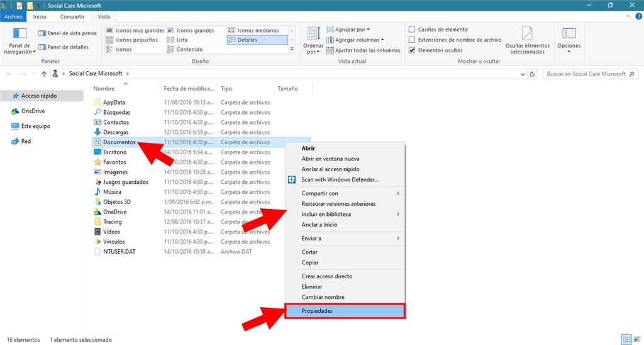Open Agregar columnas dropdown
Viewport: 644px width, 345px height.
355,40
